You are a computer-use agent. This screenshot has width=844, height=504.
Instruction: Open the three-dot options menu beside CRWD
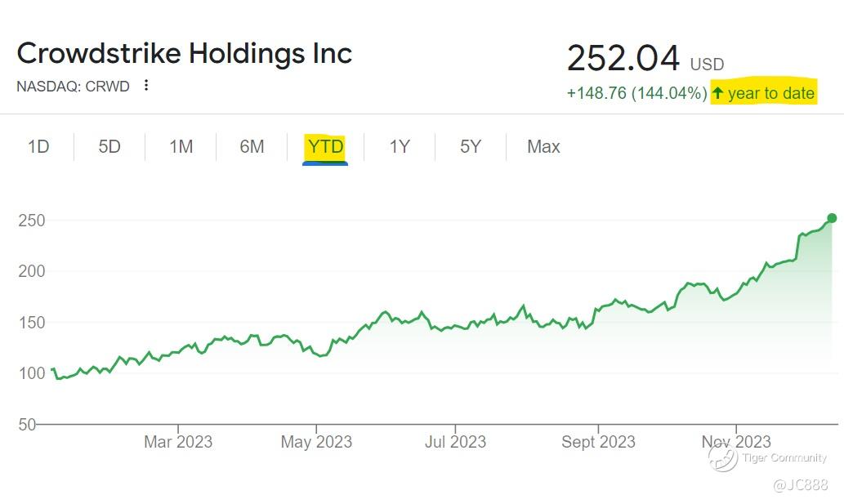[146, 85]
